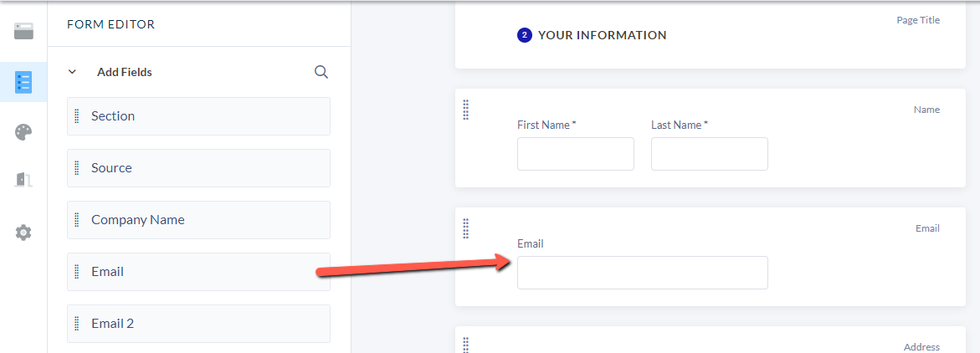Click the drag handle beside Email 2

coord(77,324)
